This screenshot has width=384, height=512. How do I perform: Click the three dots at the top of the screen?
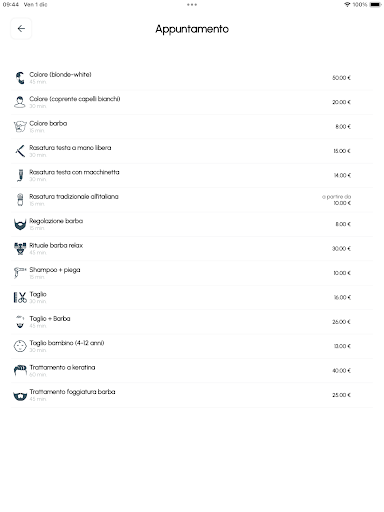192,5
